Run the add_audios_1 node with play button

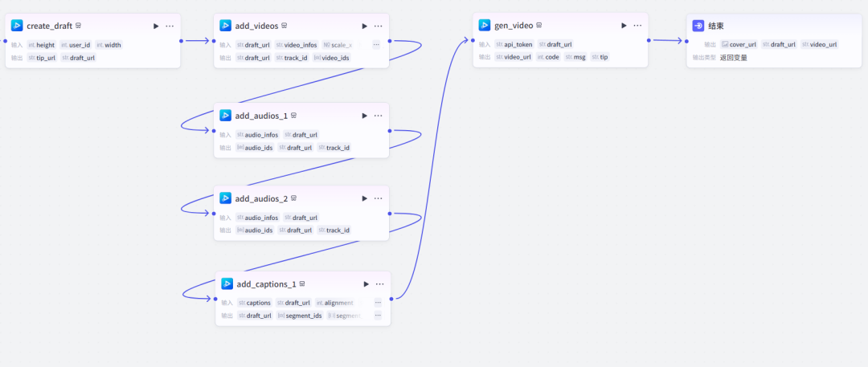pos(365,116)
